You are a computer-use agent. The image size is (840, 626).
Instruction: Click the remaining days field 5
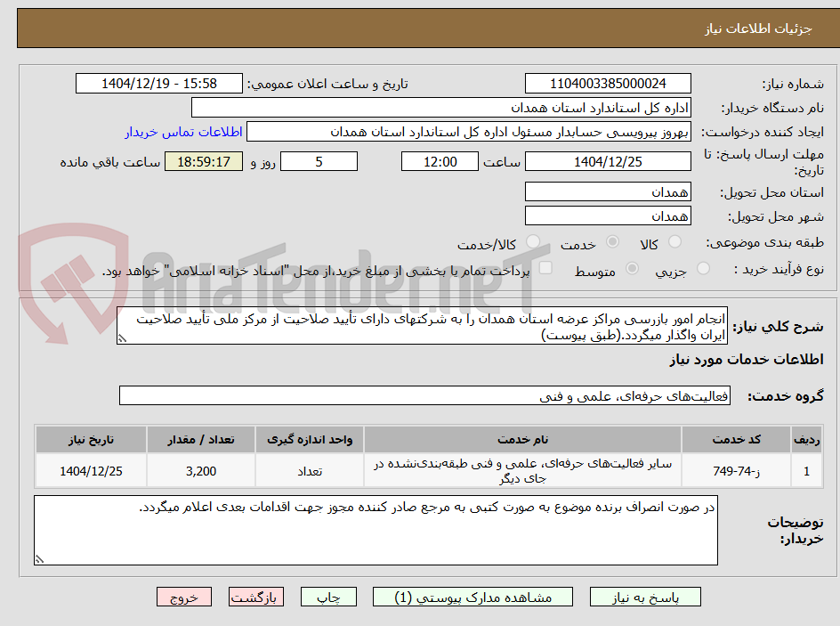coord(319,161)
